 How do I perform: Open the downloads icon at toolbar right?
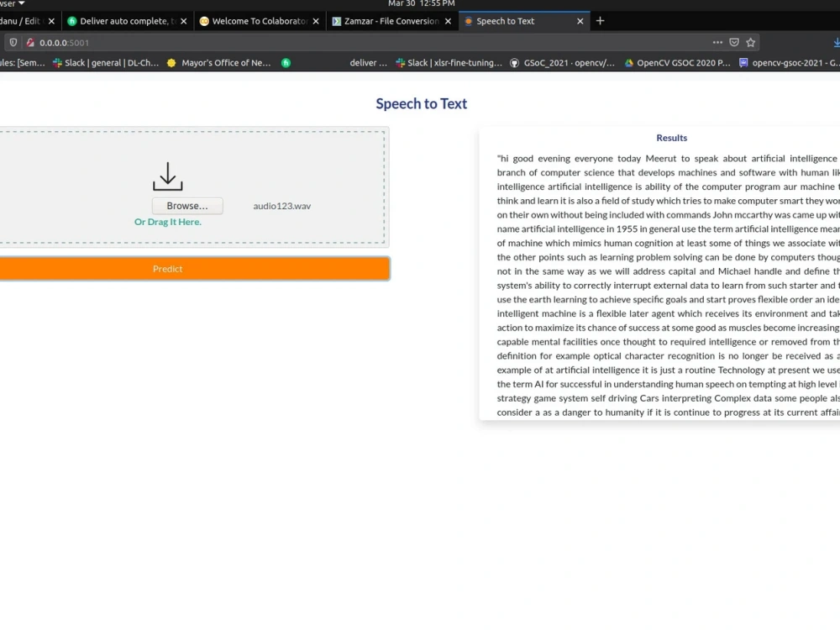point(834,42)
